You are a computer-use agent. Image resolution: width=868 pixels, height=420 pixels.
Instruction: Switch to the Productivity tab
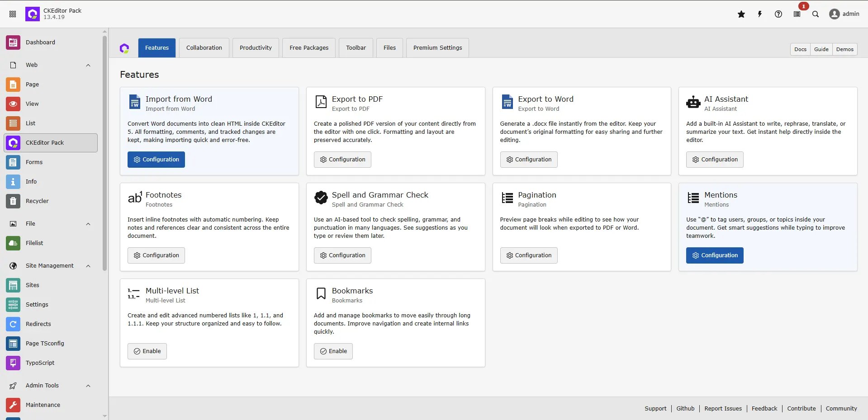coord(256,48)
